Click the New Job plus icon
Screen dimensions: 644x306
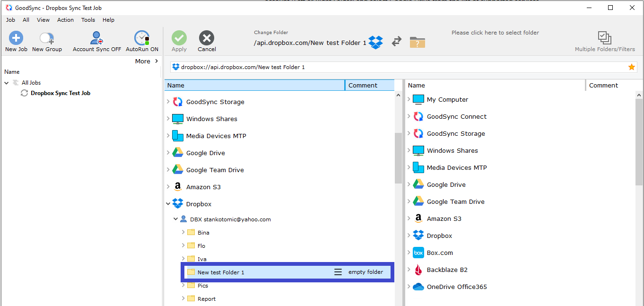tap(16, 38)
